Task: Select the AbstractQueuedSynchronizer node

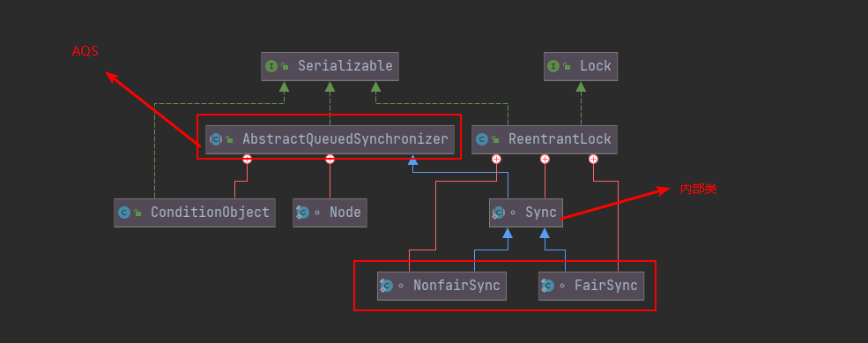Action: (330, 139)
